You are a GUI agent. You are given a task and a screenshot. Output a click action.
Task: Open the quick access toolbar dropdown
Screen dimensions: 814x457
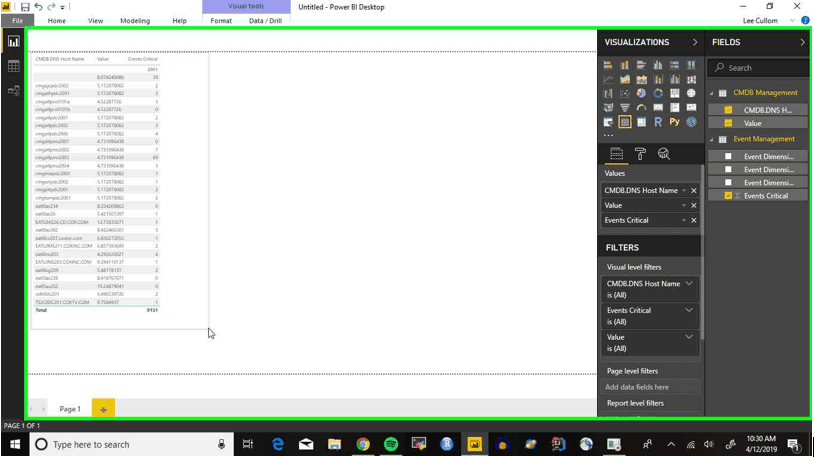point(63,7)
